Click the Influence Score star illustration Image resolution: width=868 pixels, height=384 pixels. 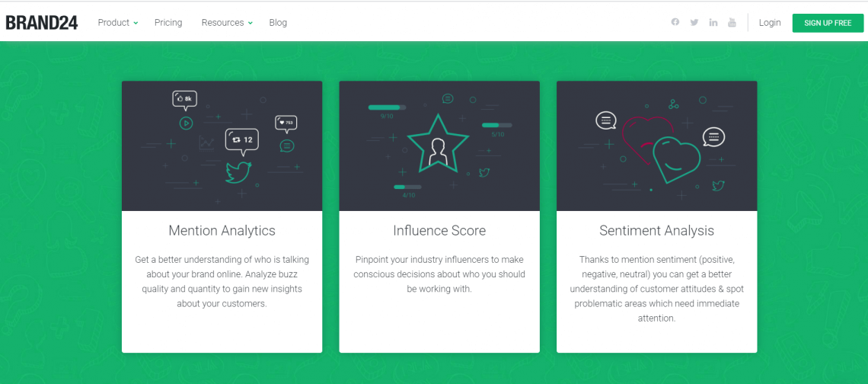[438, 143]
